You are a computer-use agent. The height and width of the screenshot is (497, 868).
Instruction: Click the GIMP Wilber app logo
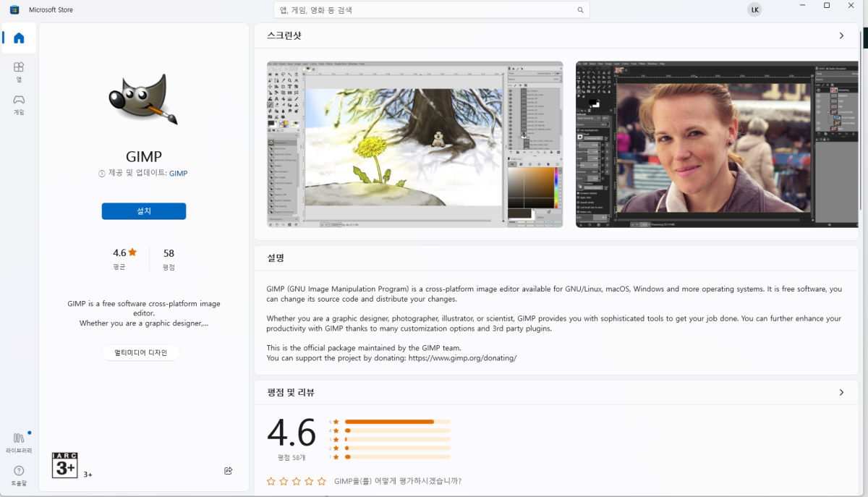pos(144,98)
